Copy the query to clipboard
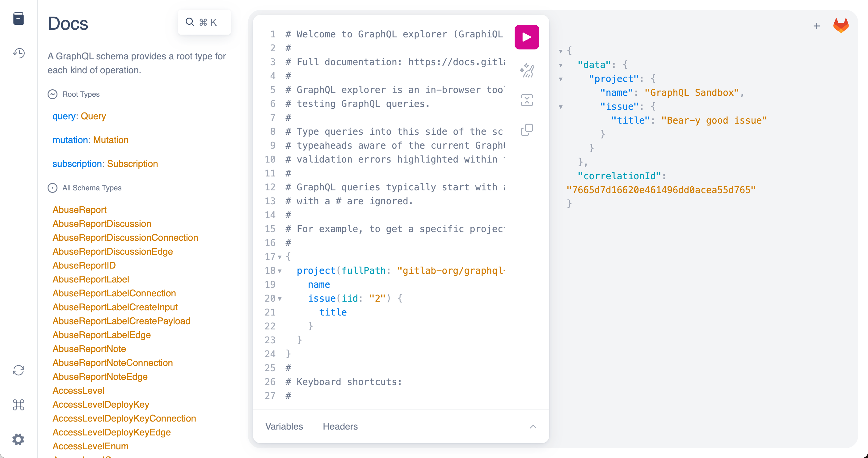868x458 pixels. (526, 129)
